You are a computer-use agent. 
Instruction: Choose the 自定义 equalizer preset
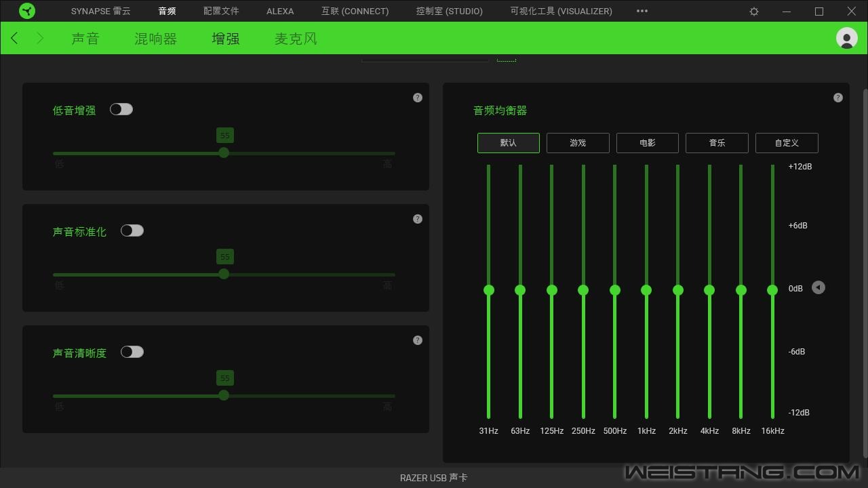tap(787, 143)
